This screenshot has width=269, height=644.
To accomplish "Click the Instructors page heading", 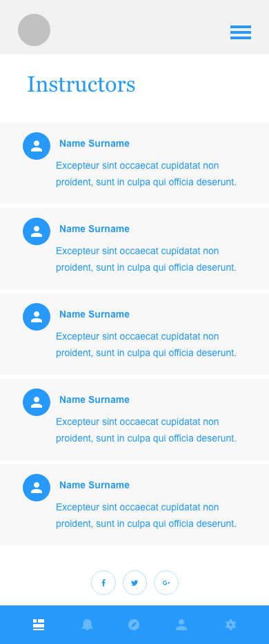I will (81, 85).
